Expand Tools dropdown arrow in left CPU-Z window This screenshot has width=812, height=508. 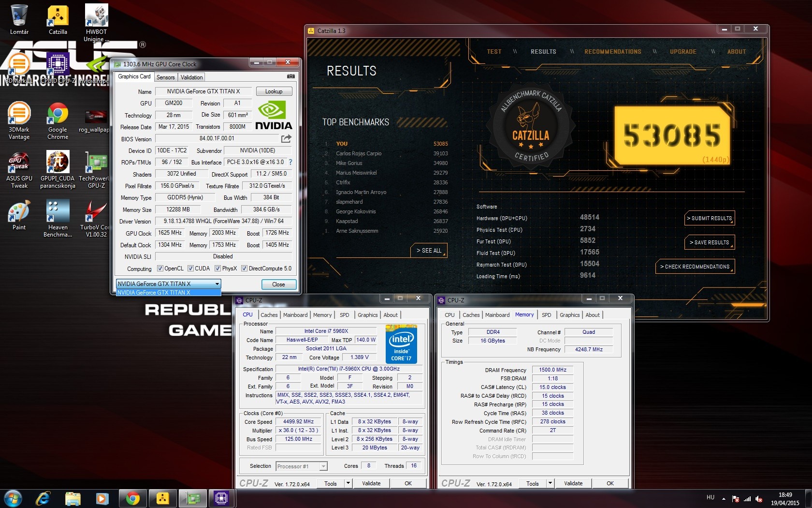(348, 483)
